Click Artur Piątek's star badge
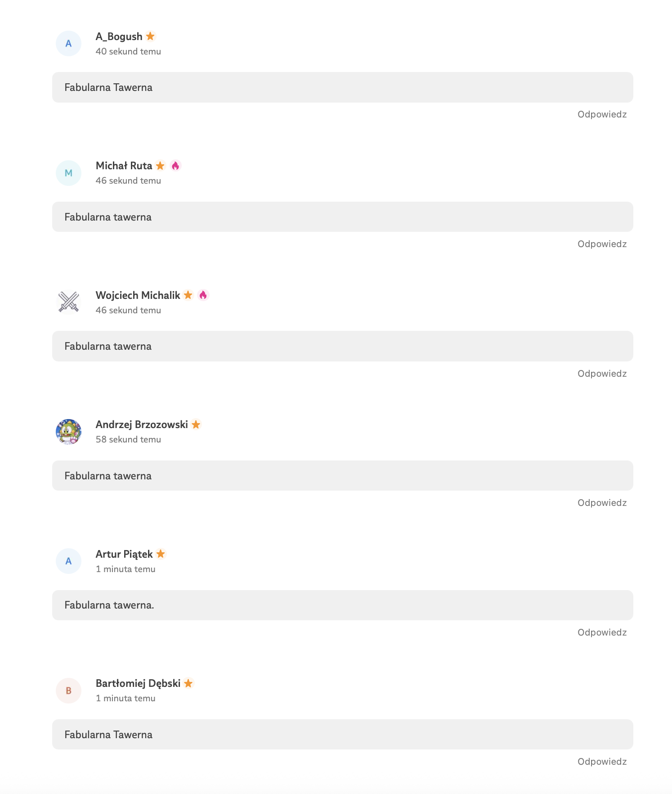 click(161, 554)
